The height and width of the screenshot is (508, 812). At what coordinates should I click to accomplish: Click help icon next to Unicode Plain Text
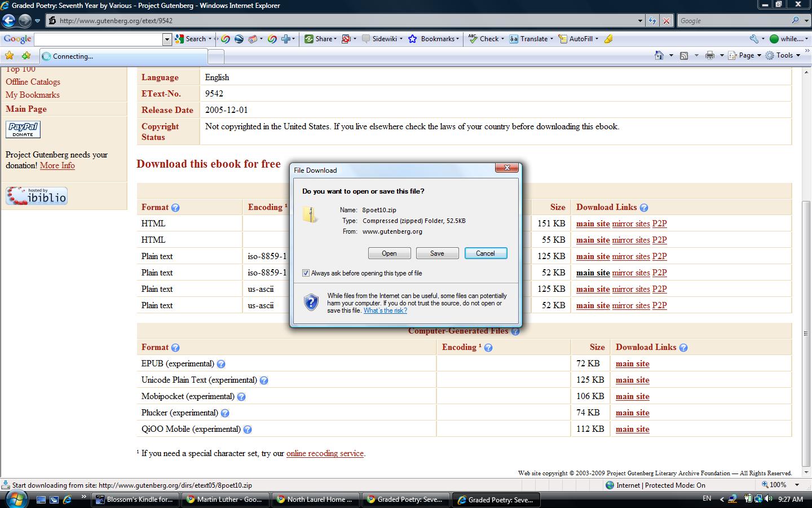click(x=264, y=380)
